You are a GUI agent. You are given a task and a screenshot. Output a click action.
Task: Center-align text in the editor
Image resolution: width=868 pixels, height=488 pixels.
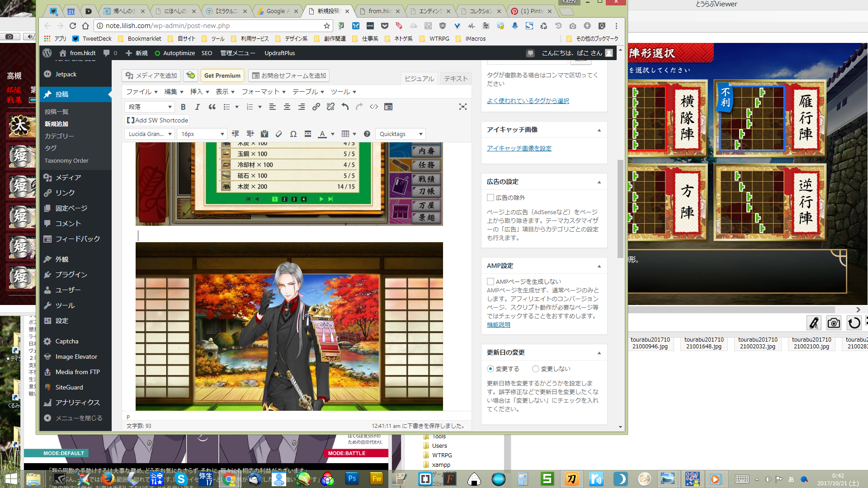point(287,107)
